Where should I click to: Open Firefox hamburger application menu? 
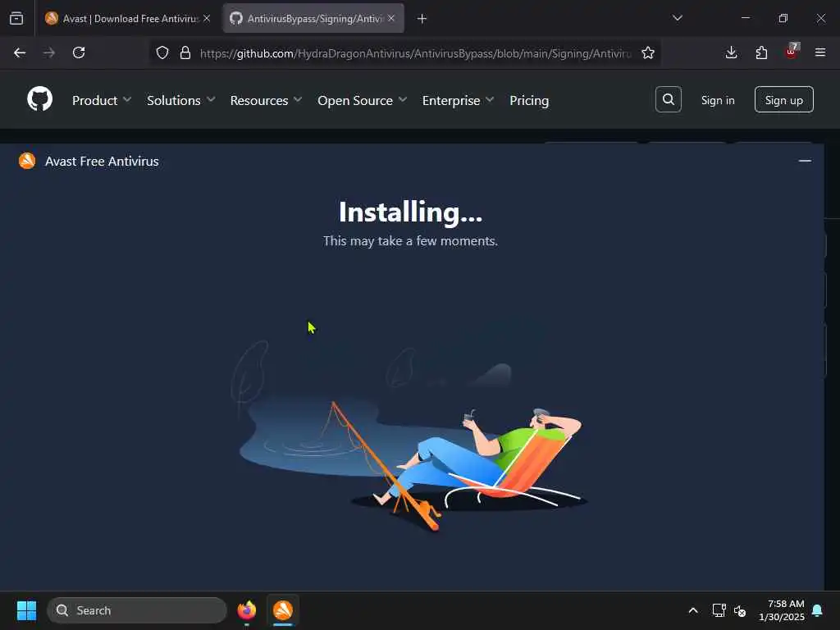click(819, 52)
